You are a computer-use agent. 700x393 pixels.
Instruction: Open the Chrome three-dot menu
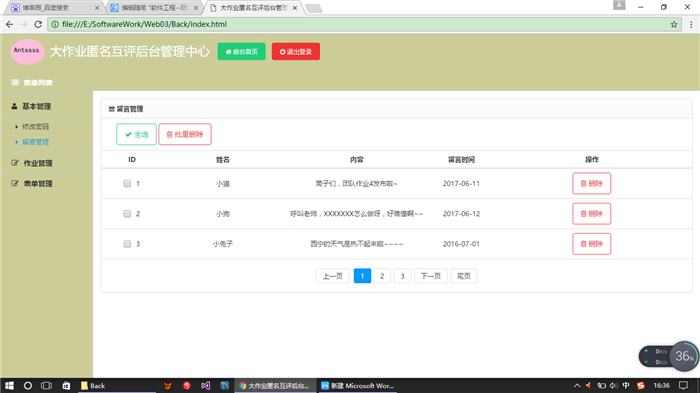[x=691, y=24]
